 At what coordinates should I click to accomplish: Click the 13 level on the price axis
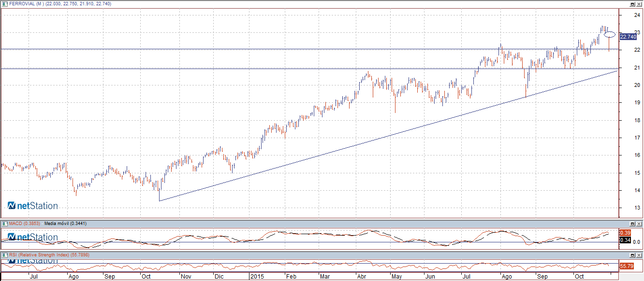pyautogui.click(x=638, y=208)
